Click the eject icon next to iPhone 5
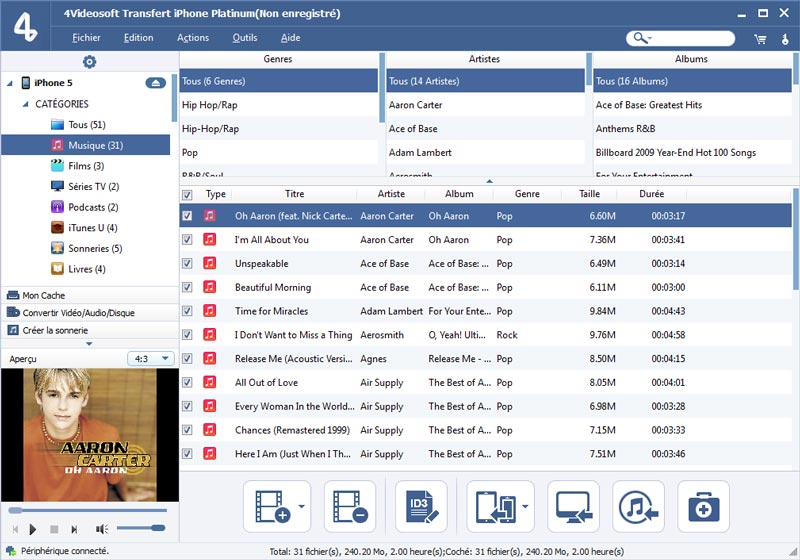 pos(155,83)
